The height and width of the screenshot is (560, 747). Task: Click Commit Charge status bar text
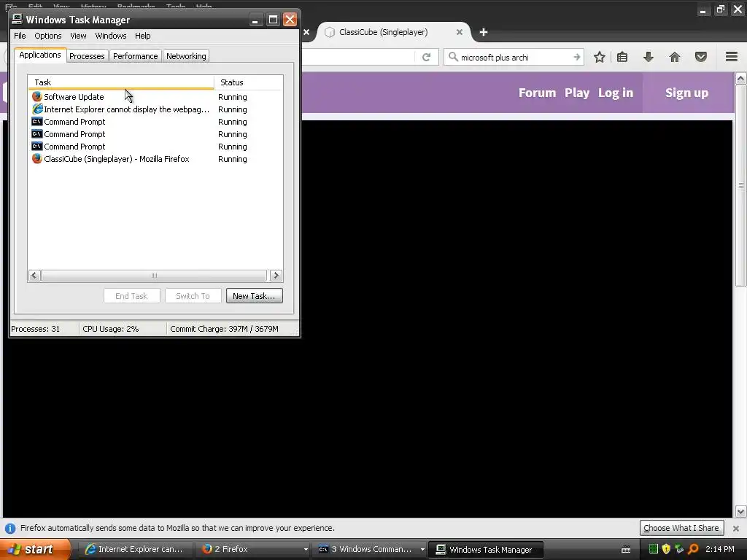[x=224, y=329]
